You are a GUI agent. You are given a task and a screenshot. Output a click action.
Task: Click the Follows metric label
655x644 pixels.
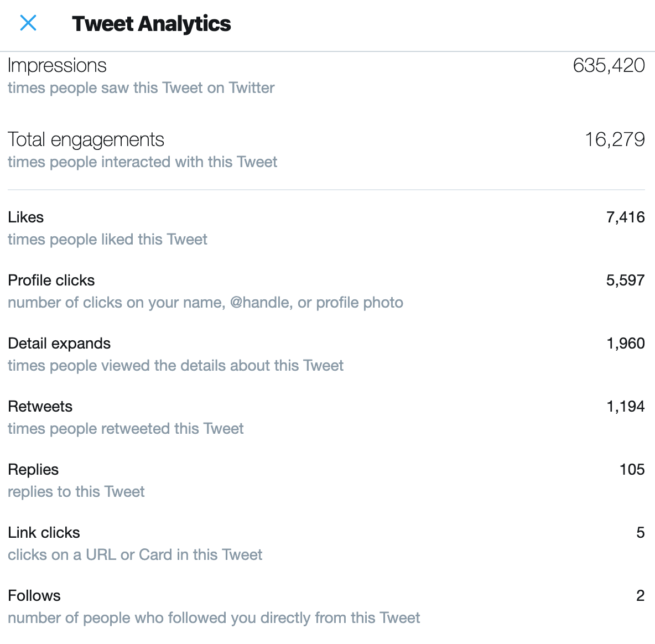[x=34, y=595]
